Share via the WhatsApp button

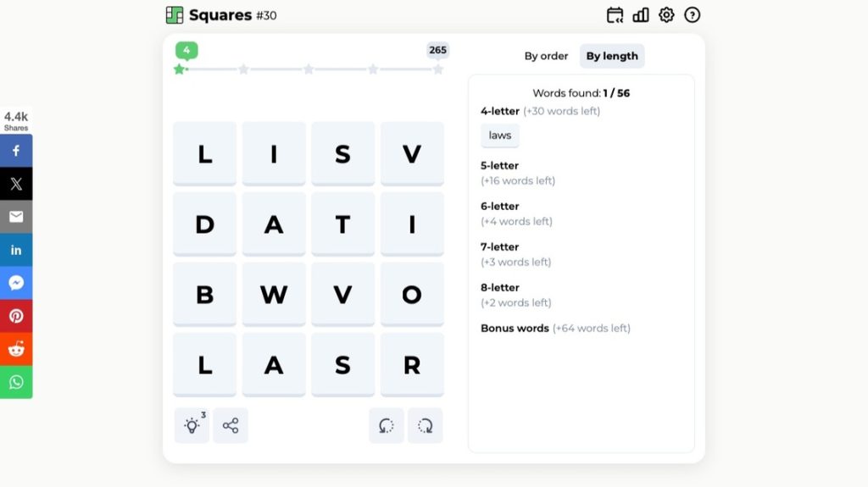pos(16,382)
